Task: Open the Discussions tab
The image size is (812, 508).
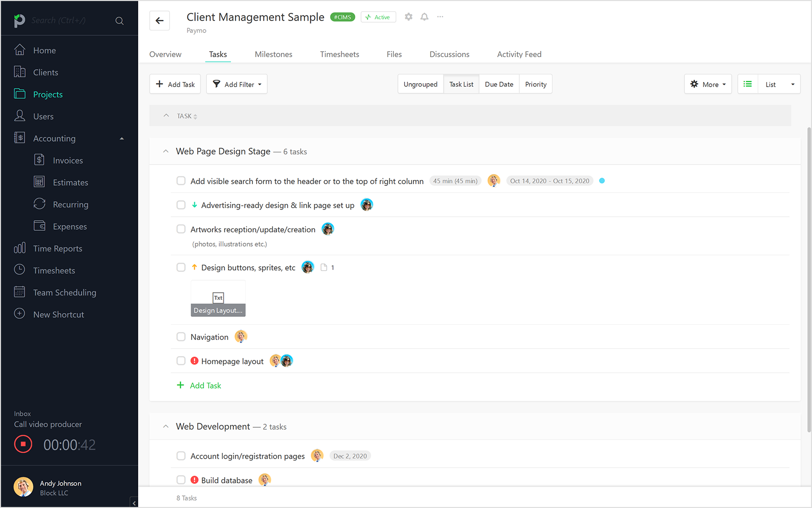Action: [x=449, y=54]
